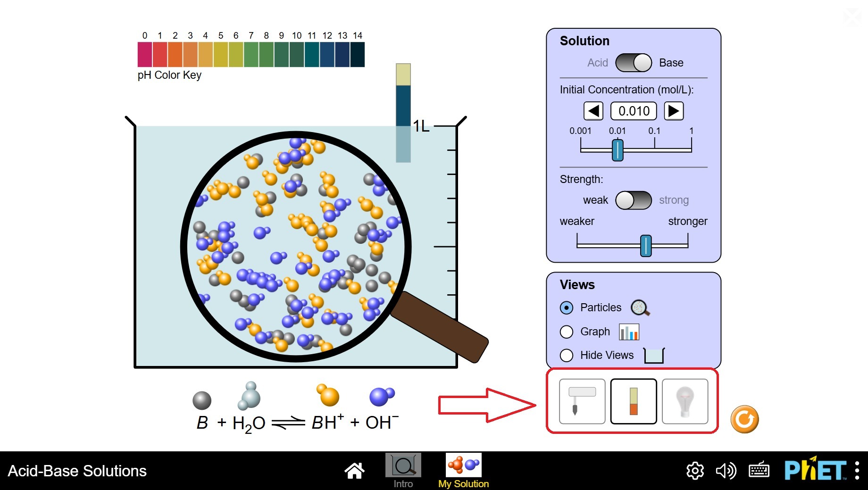Click the strong strength label

coord(674,200)
